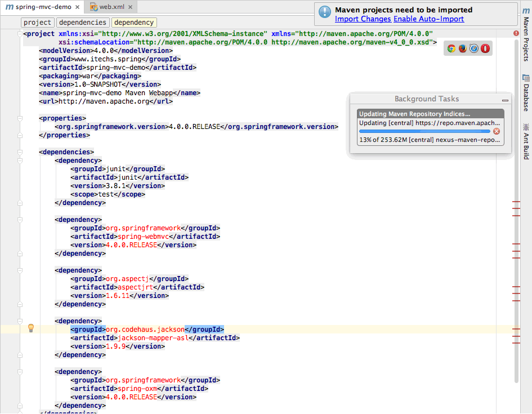Click the modelVersion 4.0.0 line
Viewport: 532px width, 414px height.
106,51
